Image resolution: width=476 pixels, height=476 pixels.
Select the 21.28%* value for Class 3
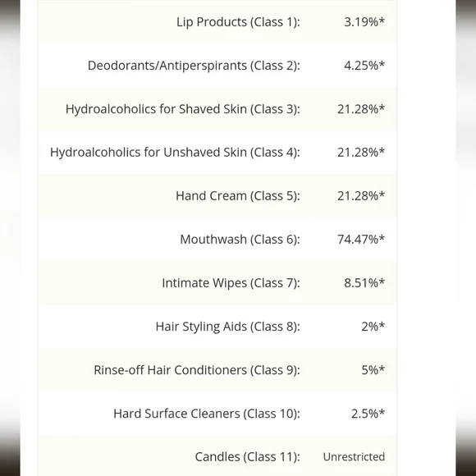pyautogui.click(x=361, y=109)
